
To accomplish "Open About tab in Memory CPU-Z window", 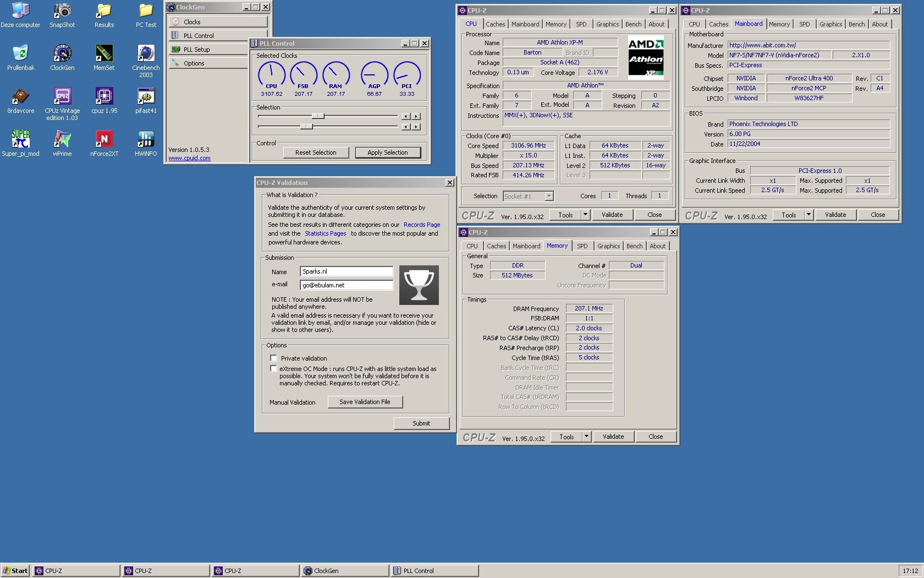I will (x=657, y=246).
